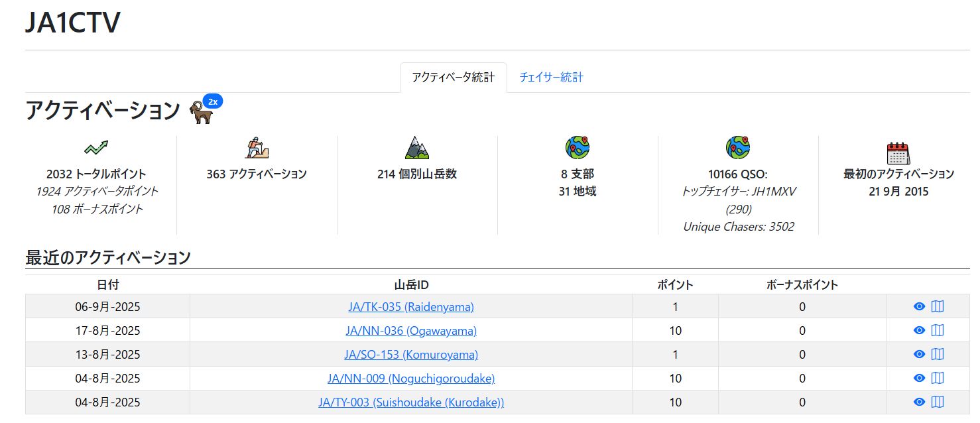The image size is (980, 423).
Task: View Noguchigoroudake activation via eye icon
Action: point(919,378)
